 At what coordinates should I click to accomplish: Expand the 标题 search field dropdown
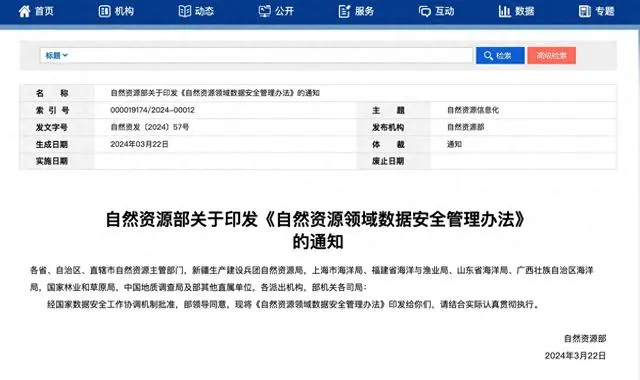pyautogui.click(x=56, y=56)
